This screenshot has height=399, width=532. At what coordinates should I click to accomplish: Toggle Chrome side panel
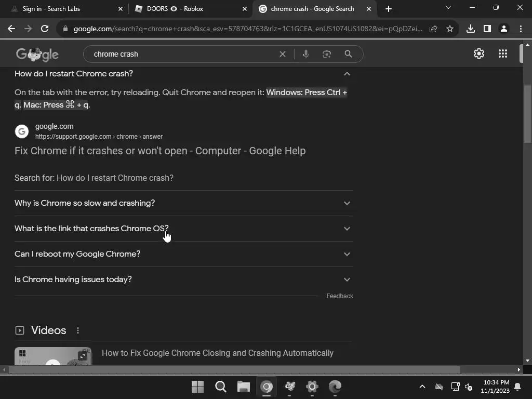coord(487,29)
